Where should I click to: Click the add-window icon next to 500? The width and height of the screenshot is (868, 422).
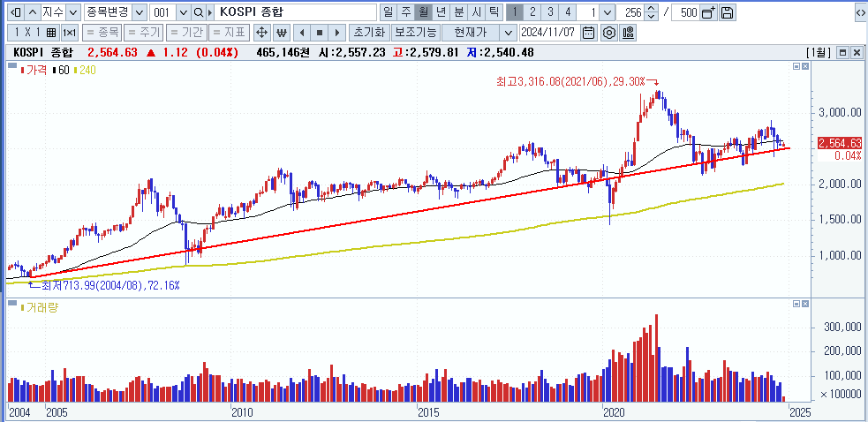[x=708, y=12]
